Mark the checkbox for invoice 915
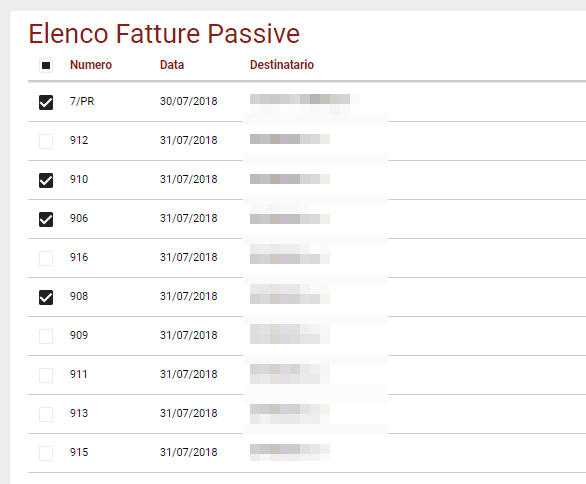Viewport: 586px width, 484px height. click(46, 453)
